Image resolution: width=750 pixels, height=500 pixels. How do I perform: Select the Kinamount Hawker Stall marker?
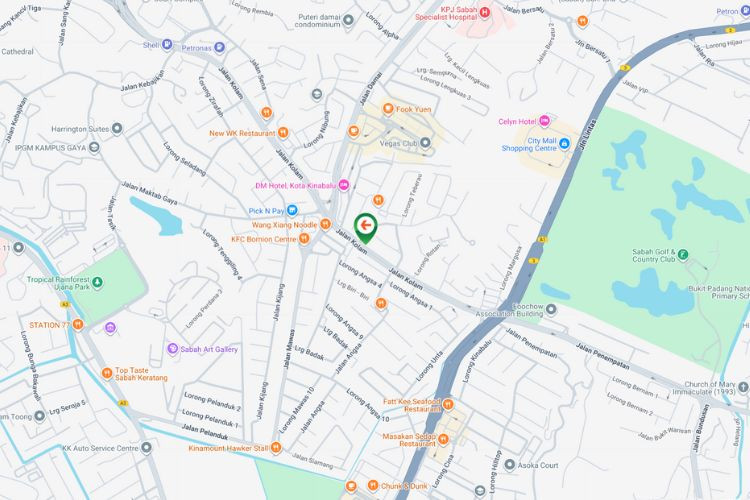click(x=276, y=448)
